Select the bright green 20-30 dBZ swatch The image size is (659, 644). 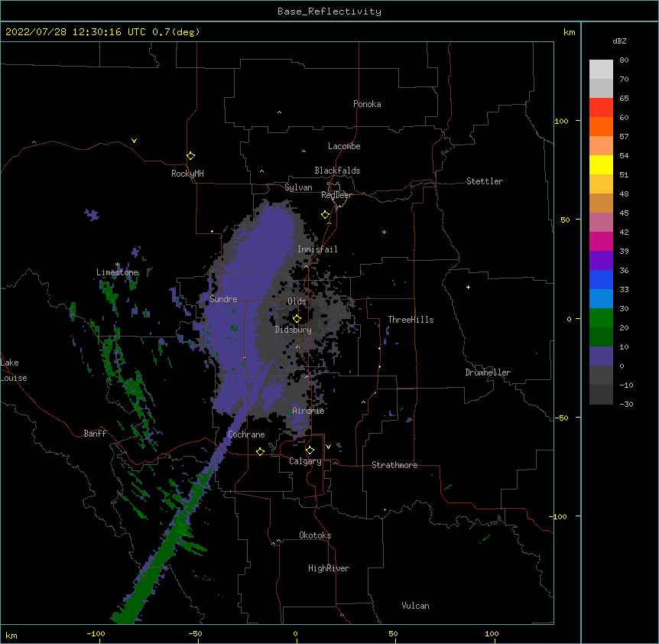point(601,318)
